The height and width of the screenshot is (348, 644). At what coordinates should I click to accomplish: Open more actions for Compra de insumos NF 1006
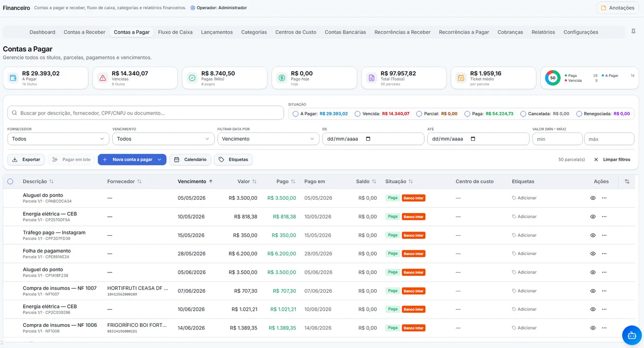[604, 328]
